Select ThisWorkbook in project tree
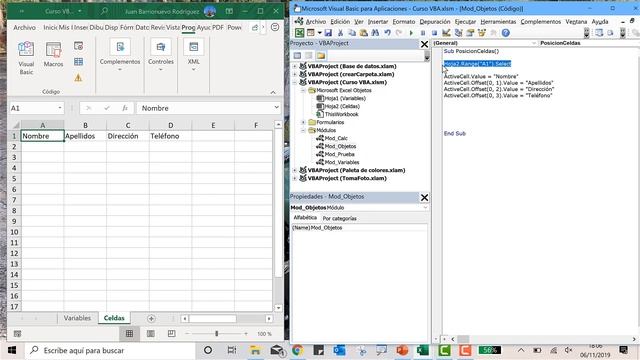 pyautogui.click(x=342, y=114)
